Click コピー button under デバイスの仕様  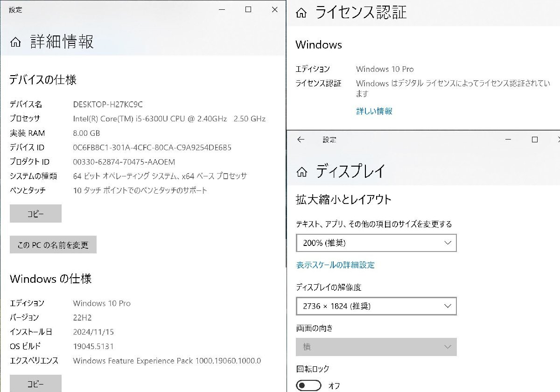point(35,213)
